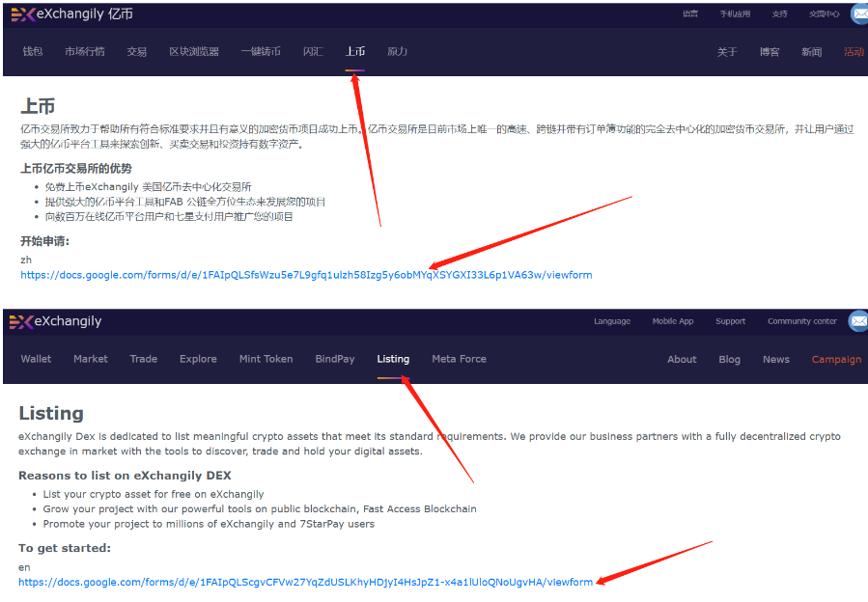The width and height of the screenshot is (868, 602).
Task: Select the 一键铸币 nav item
Action: point(261,51)
